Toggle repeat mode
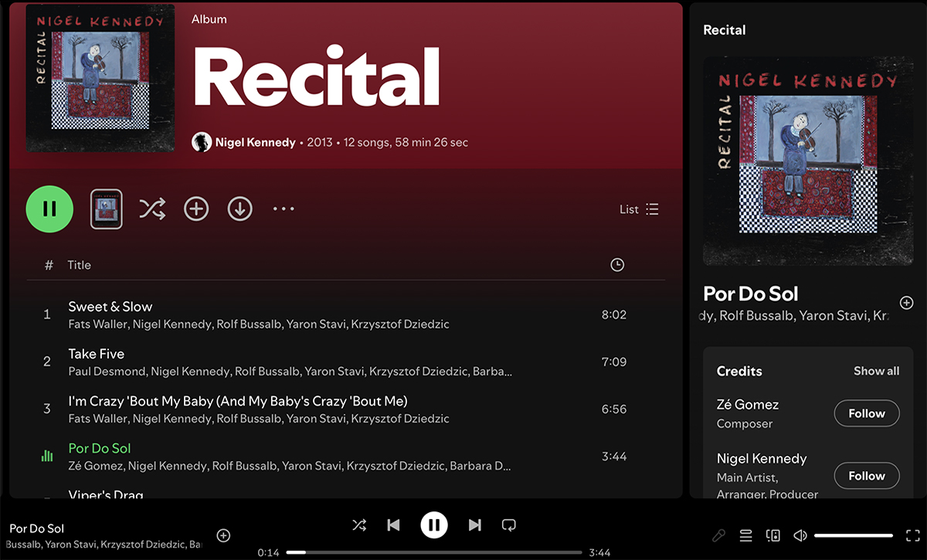Screen dimensions: 927x560 click(x=508, y=524)
